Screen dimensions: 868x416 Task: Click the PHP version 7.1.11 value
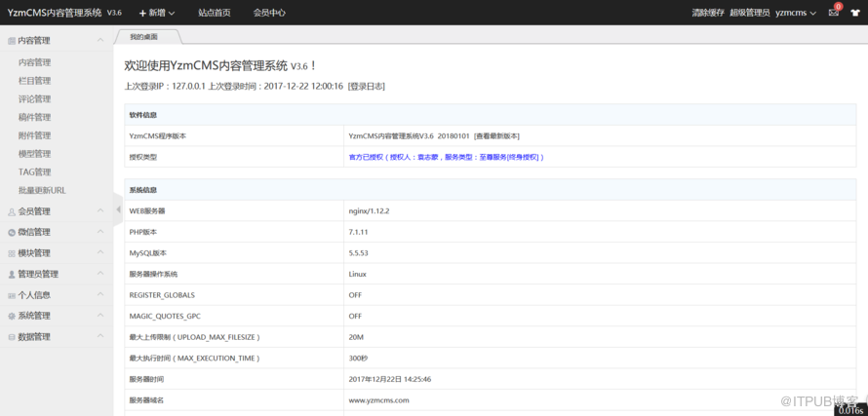coord(358,232)
